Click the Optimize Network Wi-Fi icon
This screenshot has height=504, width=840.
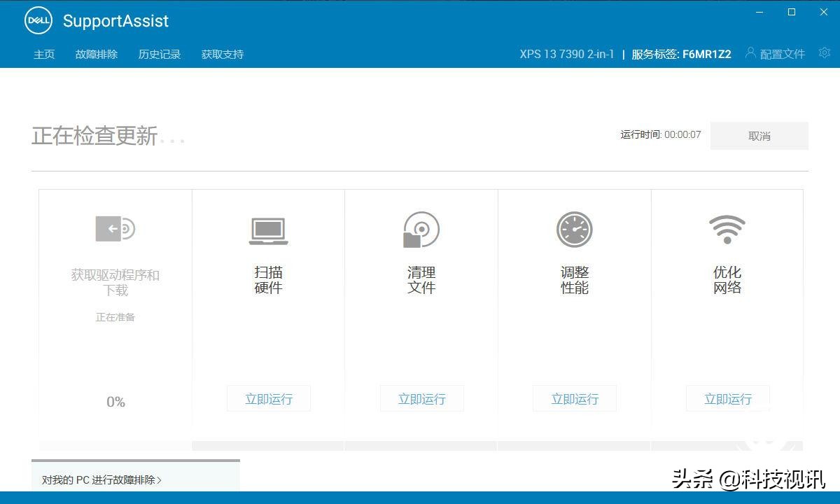coord(727,229)
